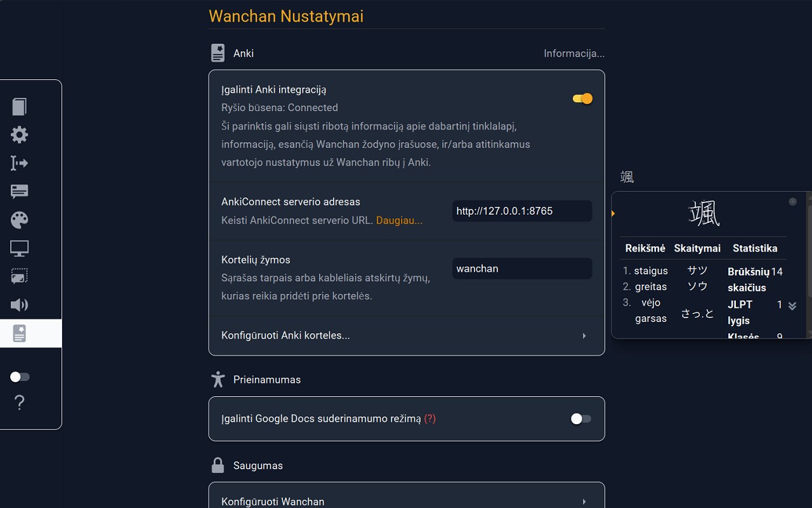This screenshot has width=812, height=508.
Task: Open general settings gear icon in sidebar
Action: (x=20, y=135)
